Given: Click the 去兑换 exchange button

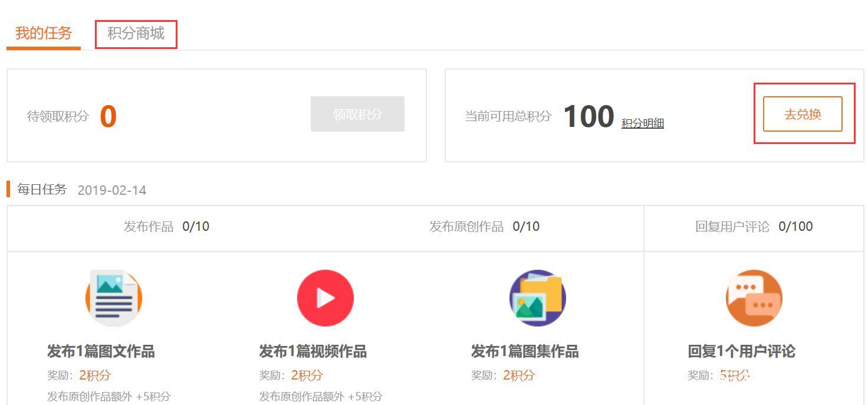Looking at the screenshot, I should point(802,114).
